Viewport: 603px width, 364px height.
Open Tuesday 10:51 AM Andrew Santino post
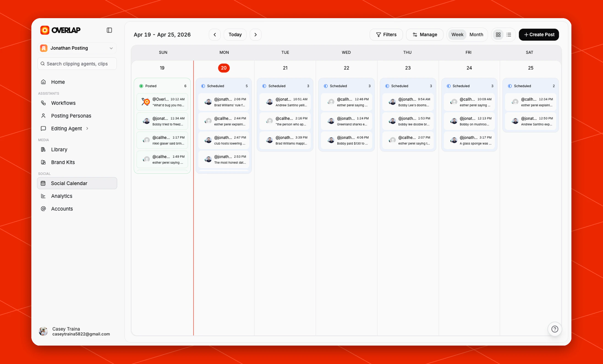coord(285,102)
